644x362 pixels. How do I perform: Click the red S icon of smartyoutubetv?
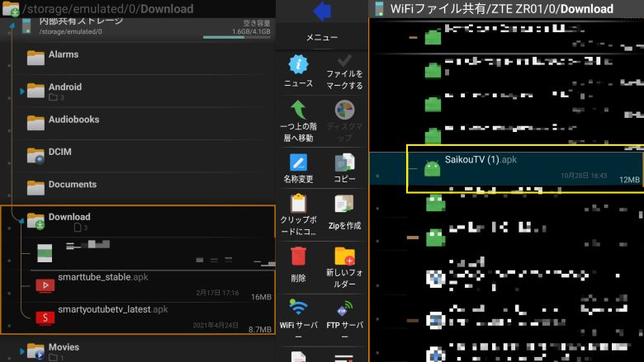pos(45,317)
